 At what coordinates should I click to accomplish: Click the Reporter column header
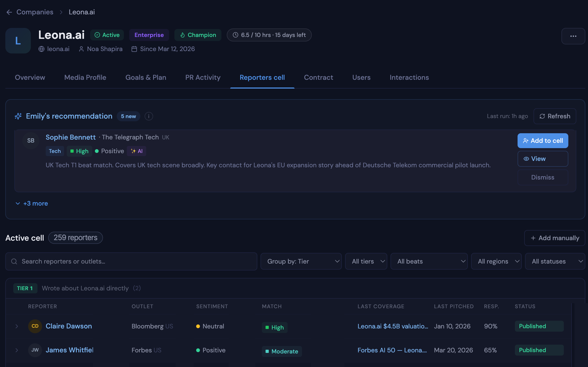click(43, 306)
